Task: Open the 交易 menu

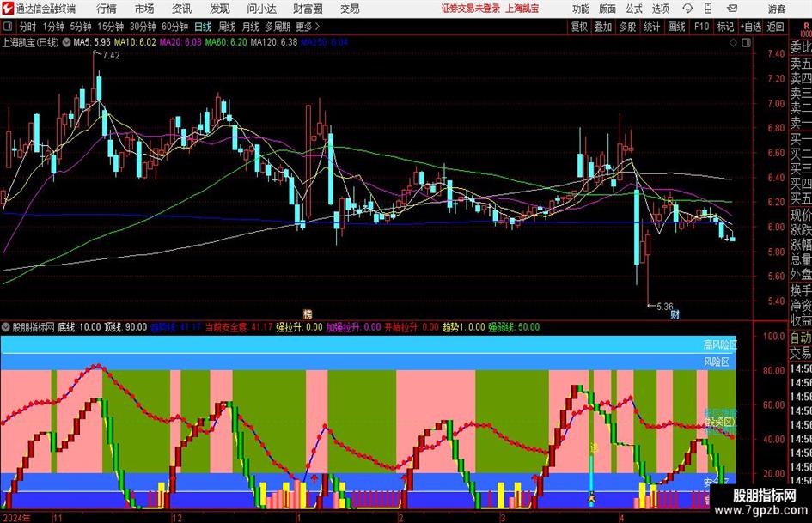Action: coord(350,9)
